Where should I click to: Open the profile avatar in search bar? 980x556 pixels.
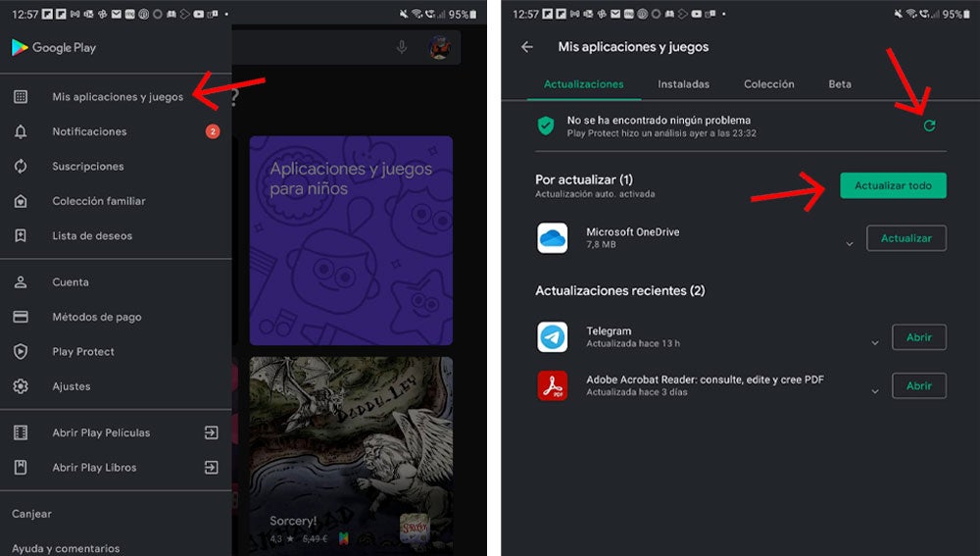(x=440, y=47)
